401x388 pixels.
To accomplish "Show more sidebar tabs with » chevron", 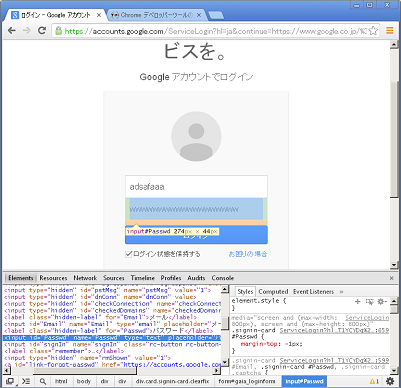I will pos(341,292).
